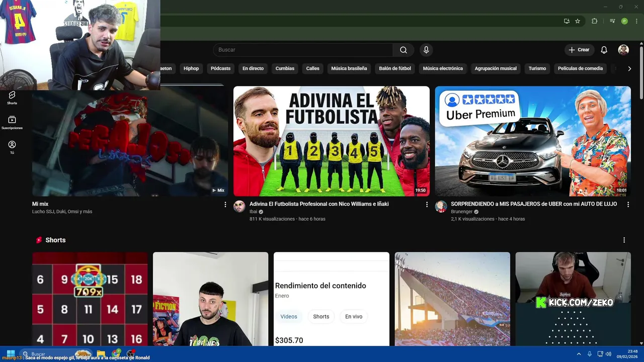Open the Mi mix title link
The height and width of the screenshot is (362, 644).
pos(40,204)
